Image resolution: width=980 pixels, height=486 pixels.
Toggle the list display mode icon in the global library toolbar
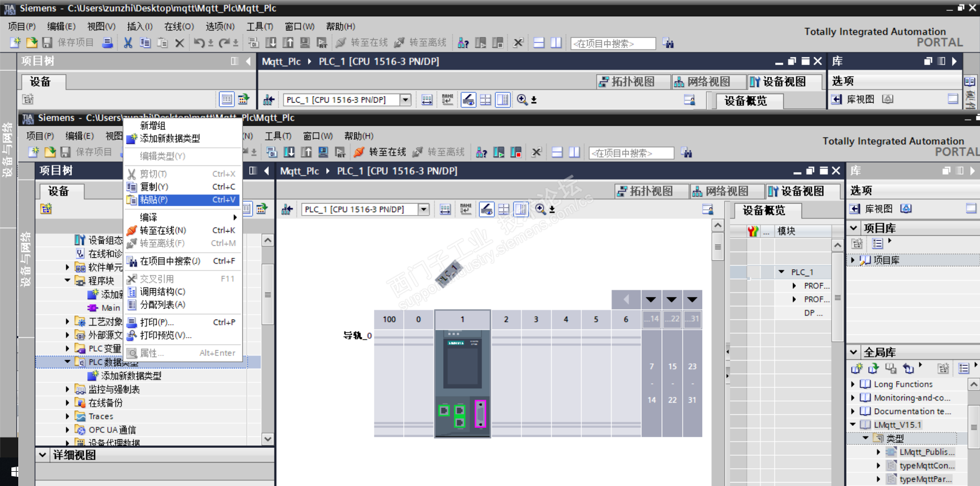click(963, 368)
